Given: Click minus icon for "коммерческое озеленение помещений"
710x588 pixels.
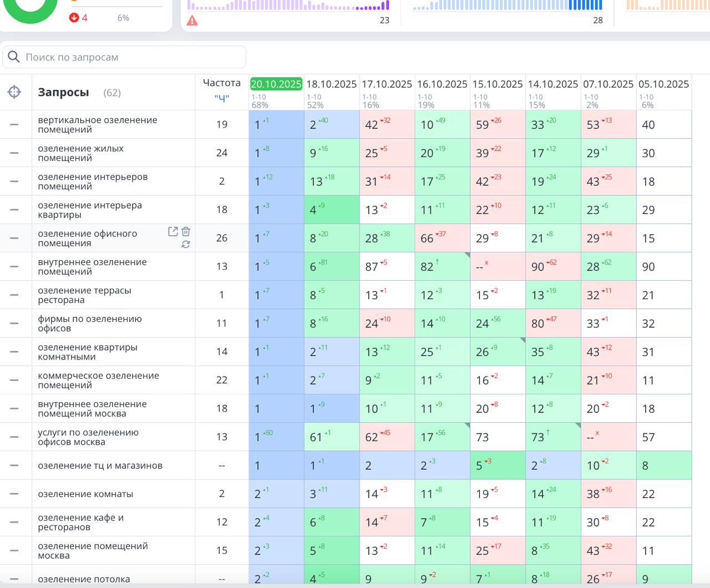Looking at the screenshot, I should 14,380.
